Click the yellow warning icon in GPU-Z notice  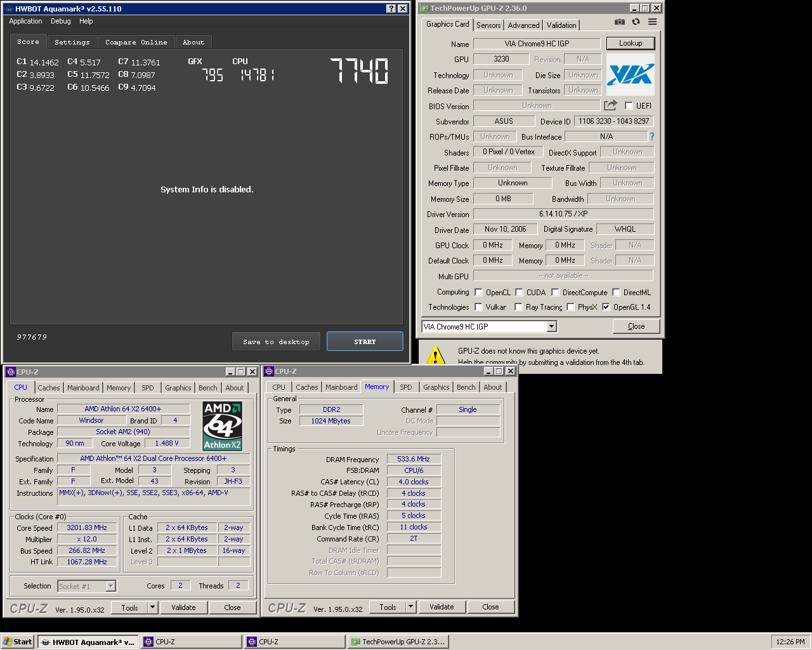435,355
